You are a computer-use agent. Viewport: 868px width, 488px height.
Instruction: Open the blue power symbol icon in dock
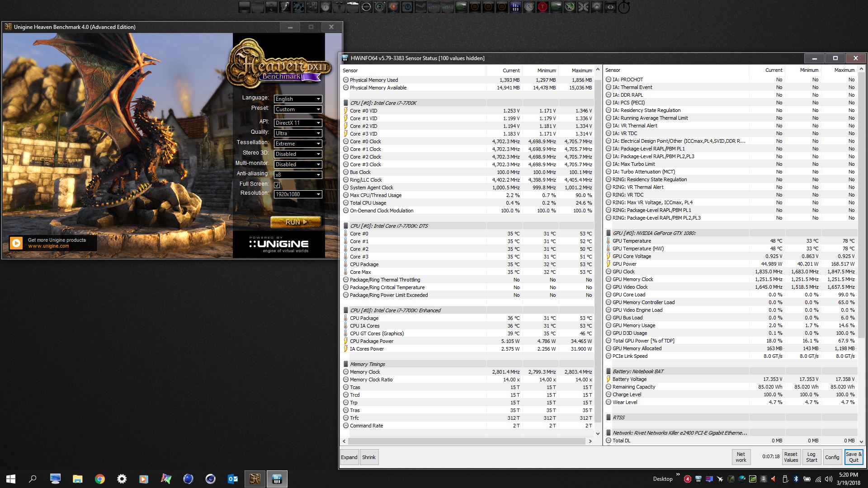pos(407,7)
